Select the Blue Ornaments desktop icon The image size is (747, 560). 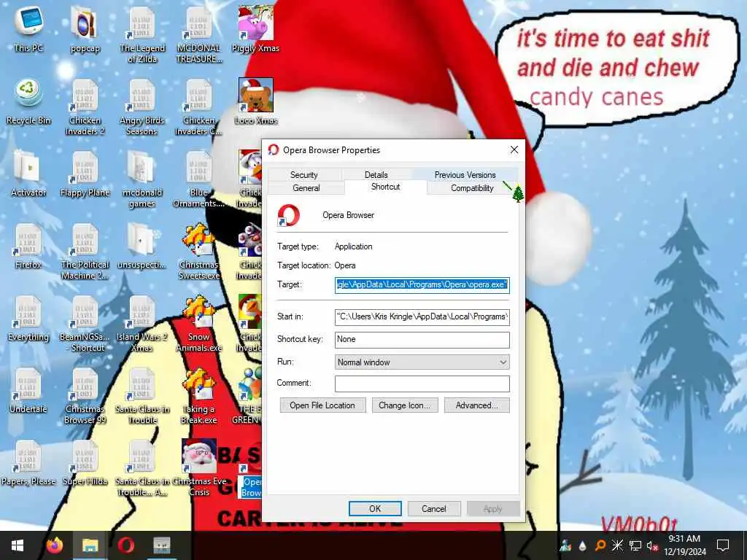[x=199, y=179]
